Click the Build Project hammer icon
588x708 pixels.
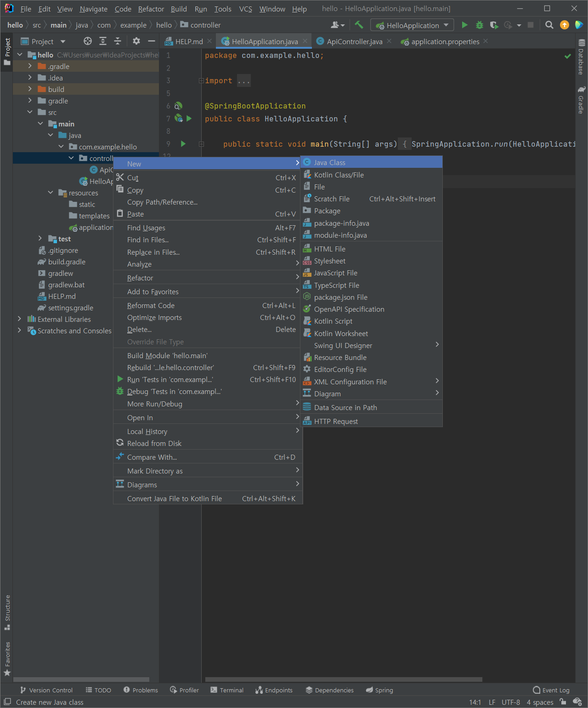pos(359,25)
